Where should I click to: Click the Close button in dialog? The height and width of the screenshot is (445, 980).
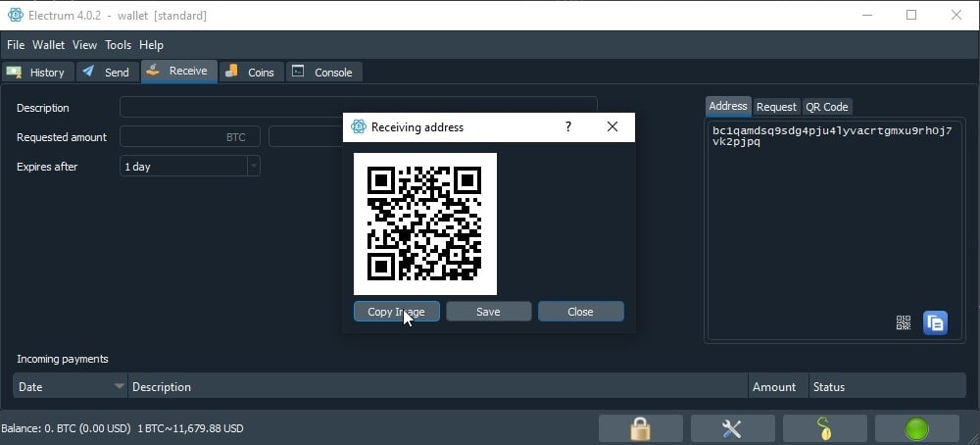pos(580,312)
